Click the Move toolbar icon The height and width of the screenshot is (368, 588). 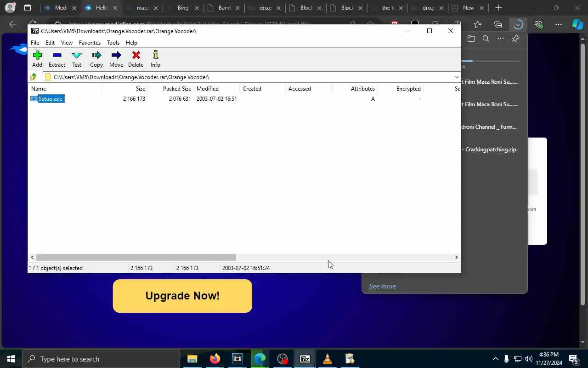click(x=116, y=59)
